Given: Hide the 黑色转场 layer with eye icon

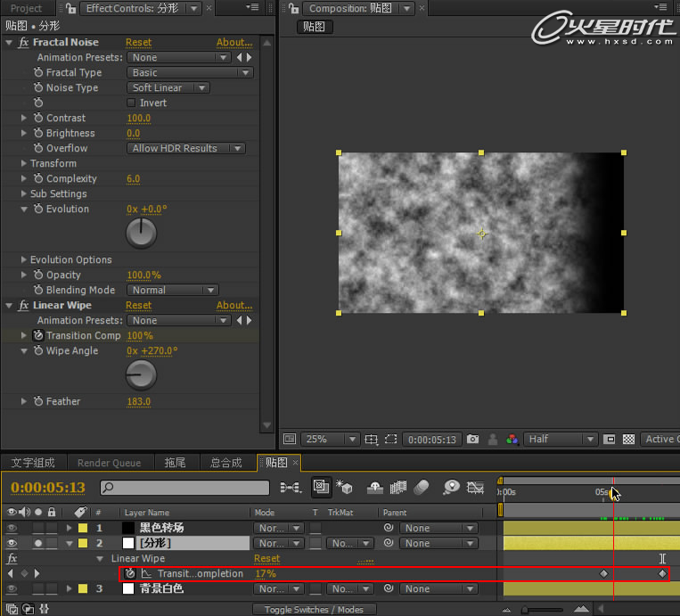Looking at the screenshot, I should click(12, 529).
